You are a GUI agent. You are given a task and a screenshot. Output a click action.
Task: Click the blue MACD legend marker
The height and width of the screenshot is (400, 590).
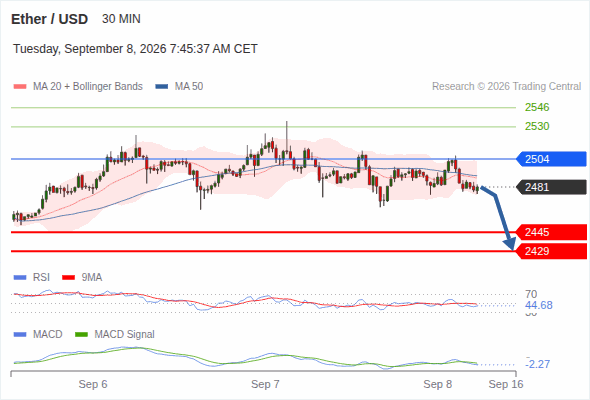tap(20, 335)
